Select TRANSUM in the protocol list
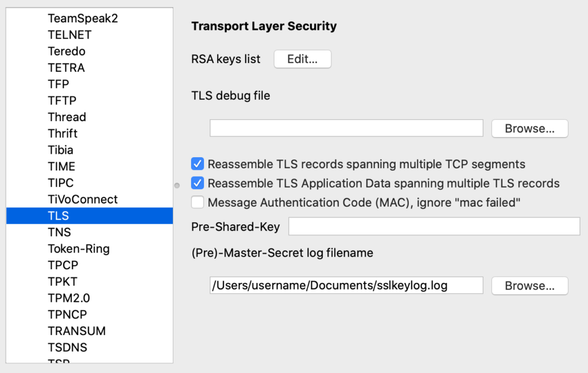 [76, 331]
